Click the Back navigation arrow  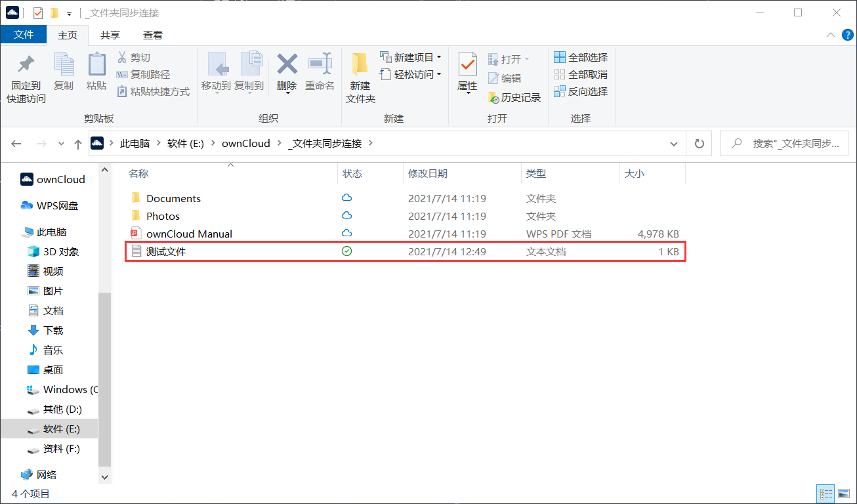16,144
